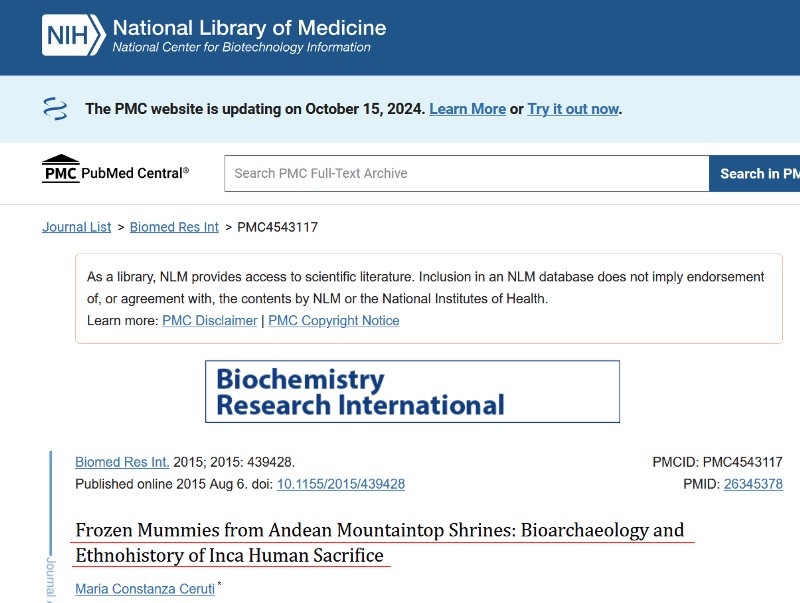Open the PMC Copyright Notice link
Screen dimensions: 800x603
(334, 320)
